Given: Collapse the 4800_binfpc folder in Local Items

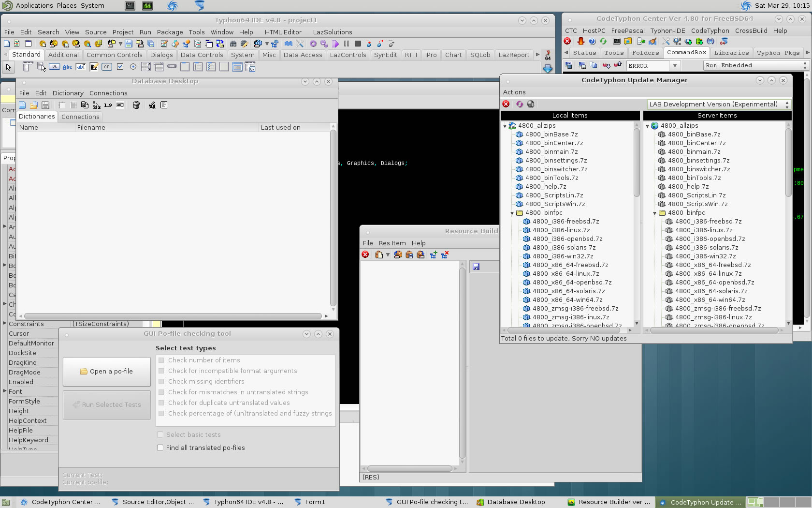Looking at the screenshot, I should 512,213.
